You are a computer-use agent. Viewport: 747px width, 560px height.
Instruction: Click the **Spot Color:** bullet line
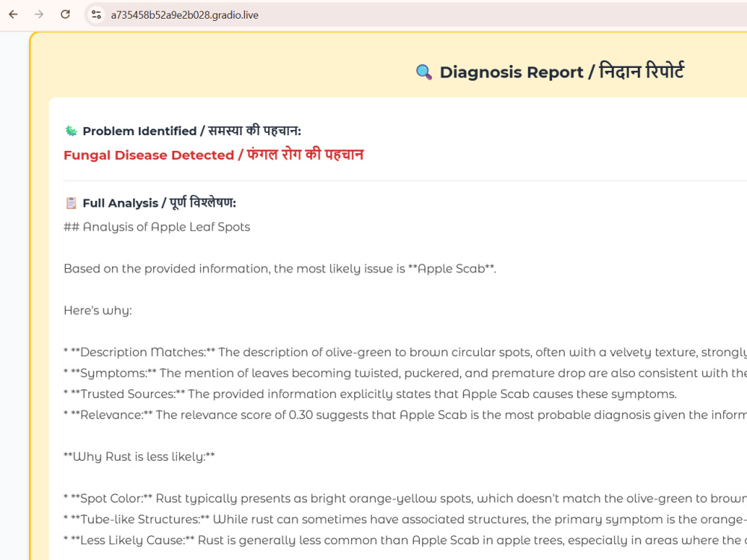405,499
